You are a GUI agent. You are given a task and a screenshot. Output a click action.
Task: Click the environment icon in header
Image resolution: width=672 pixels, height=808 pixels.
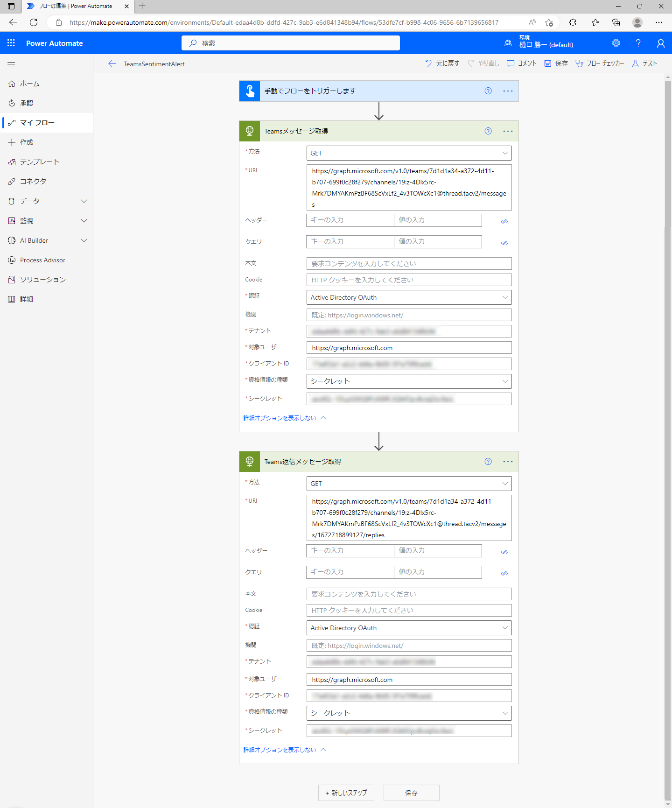pos(508,43)
